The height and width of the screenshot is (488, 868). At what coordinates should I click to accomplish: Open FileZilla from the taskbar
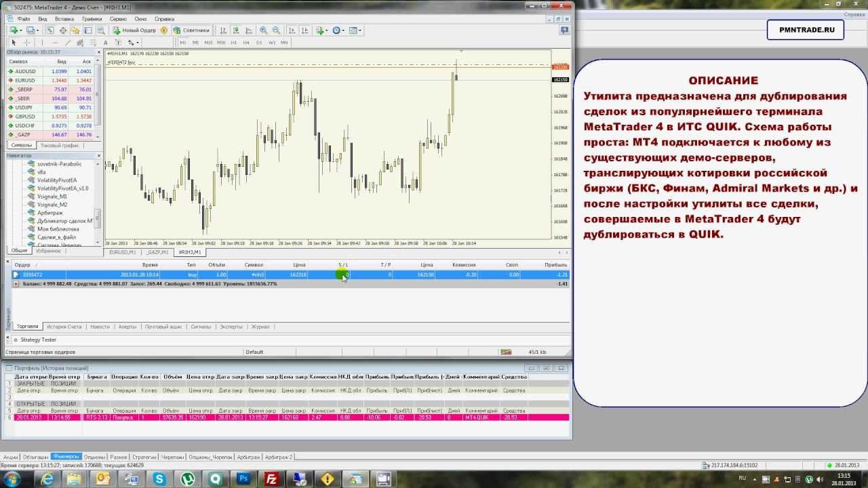tap(271, 479)
